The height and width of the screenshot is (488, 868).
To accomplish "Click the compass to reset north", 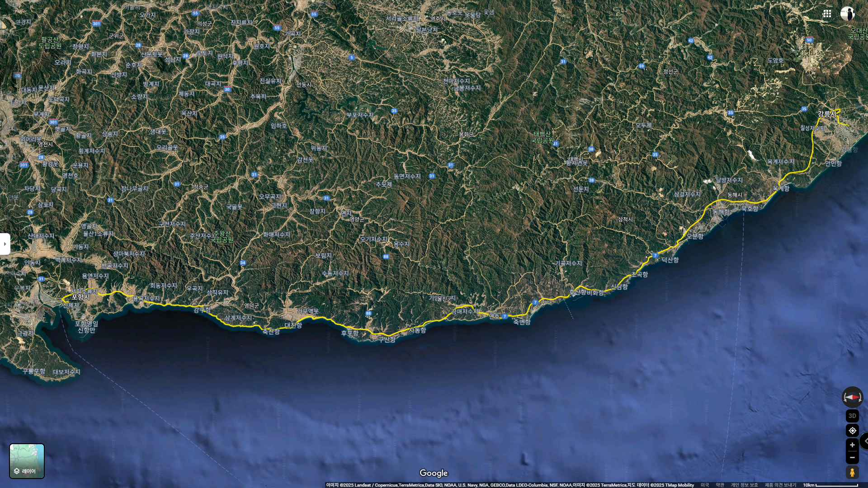I will (x=852, y=397).
